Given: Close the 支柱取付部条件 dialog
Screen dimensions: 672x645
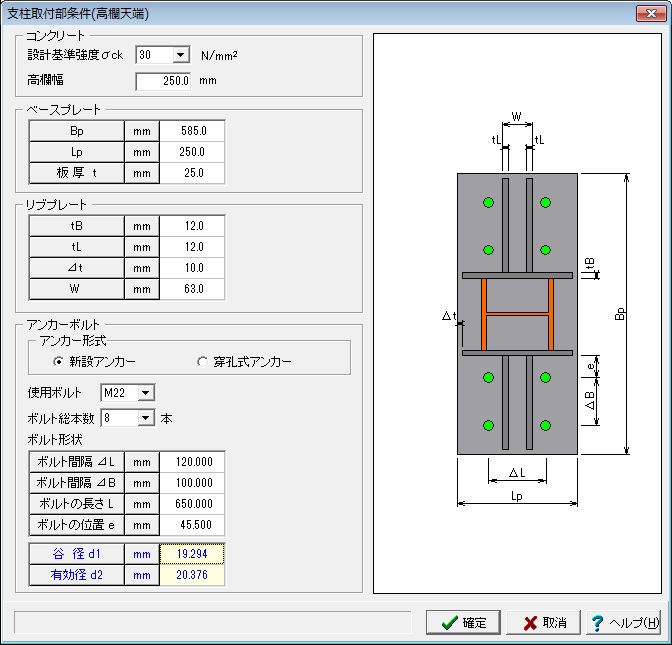Looking at the screenshot, I should click(651, 14).
